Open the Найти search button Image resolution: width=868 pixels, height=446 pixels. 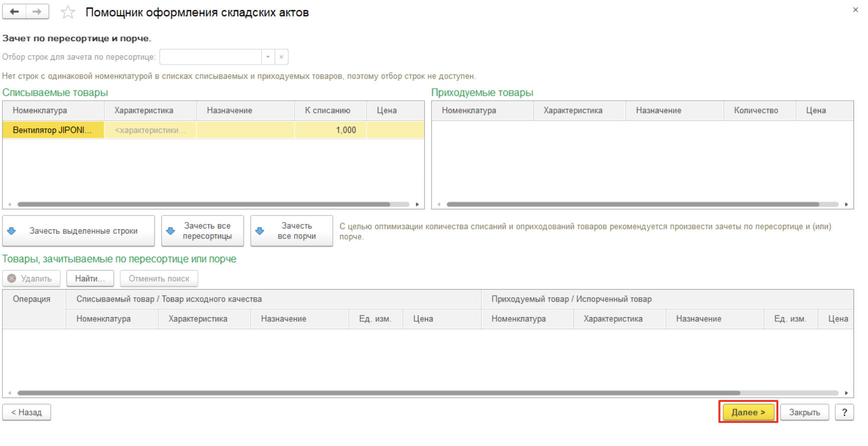click(x=90, y=279)
